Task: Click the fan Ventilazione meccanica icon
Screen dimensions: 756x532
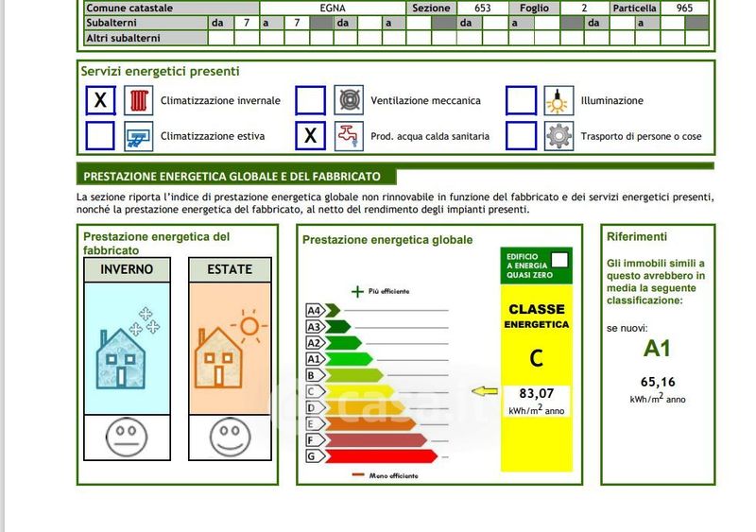Action: coord(349,100)
